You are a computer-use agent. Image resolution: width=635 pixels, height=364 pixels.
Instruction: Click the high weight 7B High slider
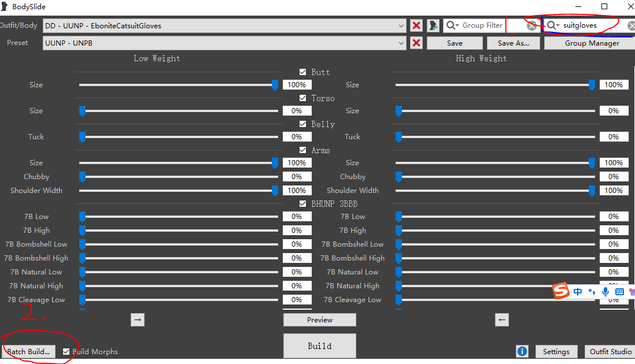pyautogui.click(x=495, y=231)
